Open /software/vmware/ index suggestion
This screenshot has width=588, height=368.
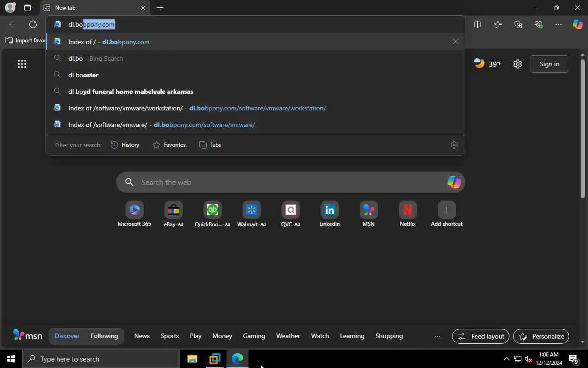pos(255,125)
